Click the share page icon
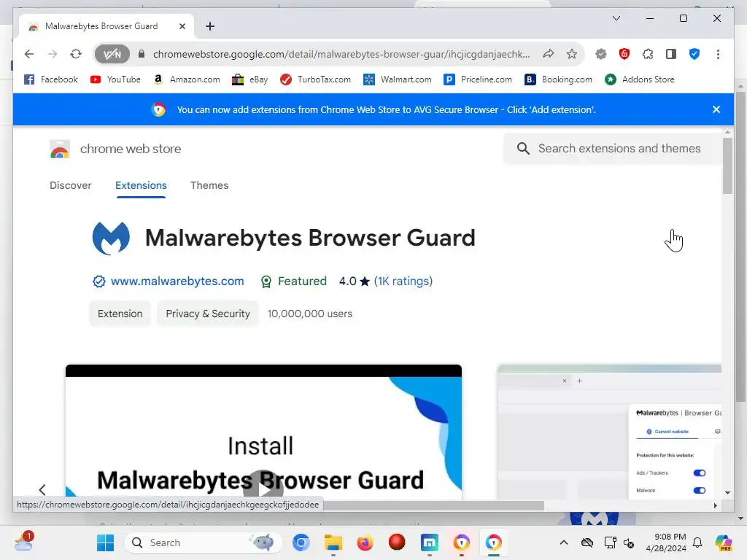The height and width of the screenshot is (560, 747). click(549, 54)
